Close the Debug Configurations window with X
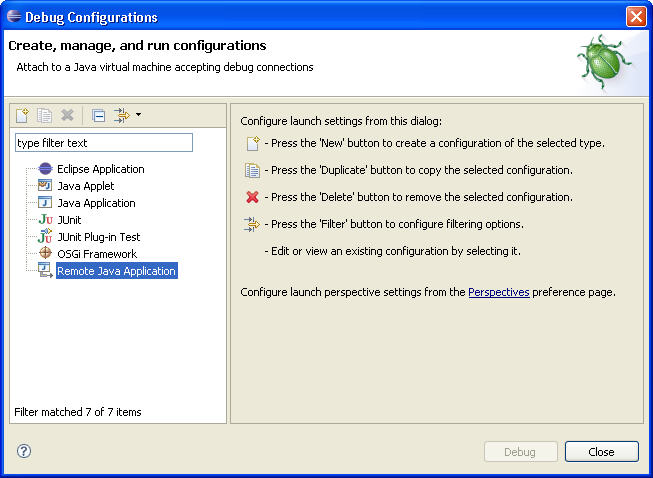 pos(635,16)
